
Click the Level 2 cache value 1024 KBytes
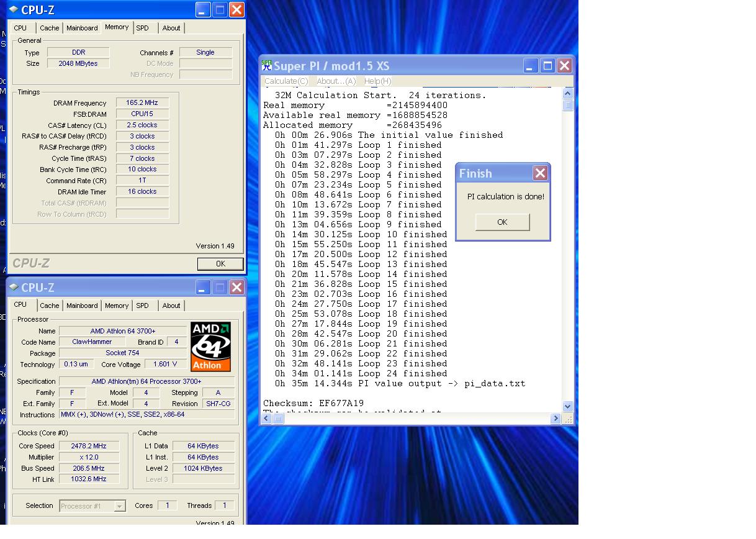(203, 468)
